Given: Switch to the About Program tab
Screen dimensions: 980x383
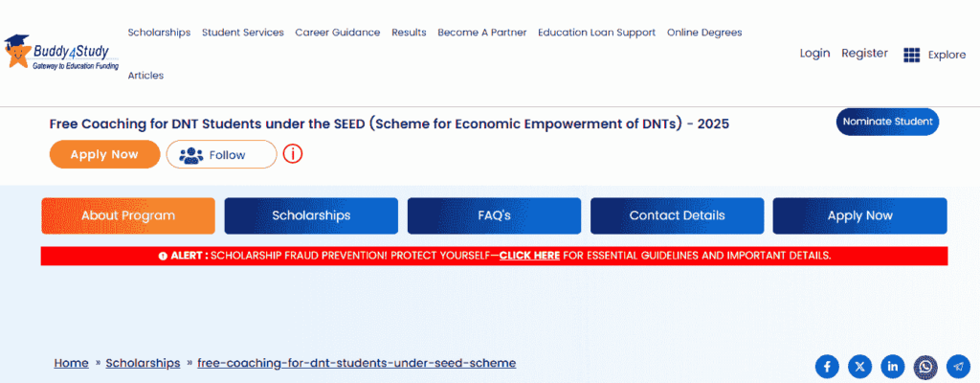Looking at the screenshot, I should (128, 215).
